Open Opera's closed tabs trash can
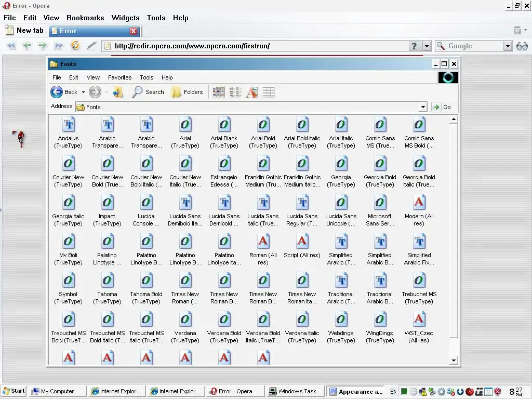Screen dimensions: 532x399 pos(517,30)
